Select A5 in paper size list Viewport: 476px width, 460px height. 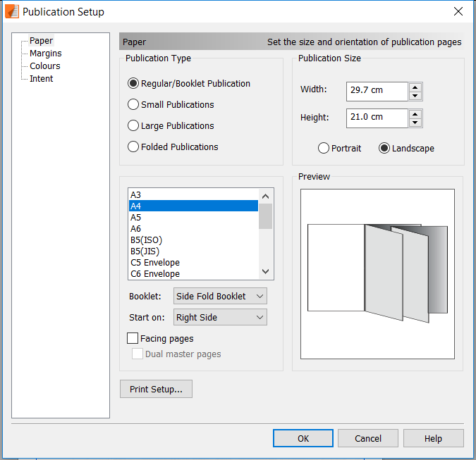click(x=193, y=217)
